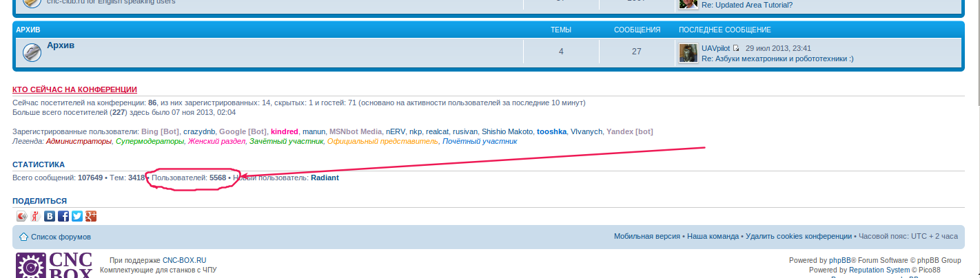Viewport: 980px width, 278px height.
Task: Share the forum on Twitter
Action: point(77,216)
